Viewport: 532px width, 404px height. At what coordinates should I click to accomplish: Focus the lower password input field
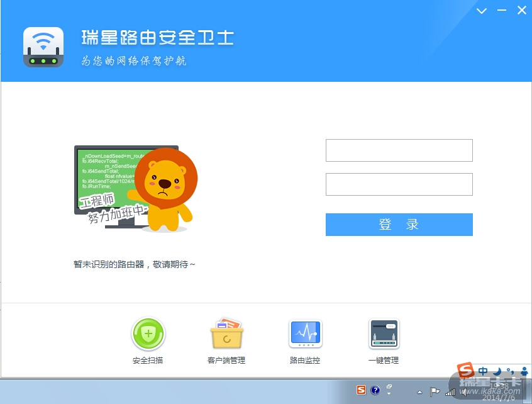click(x=399, y=184)
